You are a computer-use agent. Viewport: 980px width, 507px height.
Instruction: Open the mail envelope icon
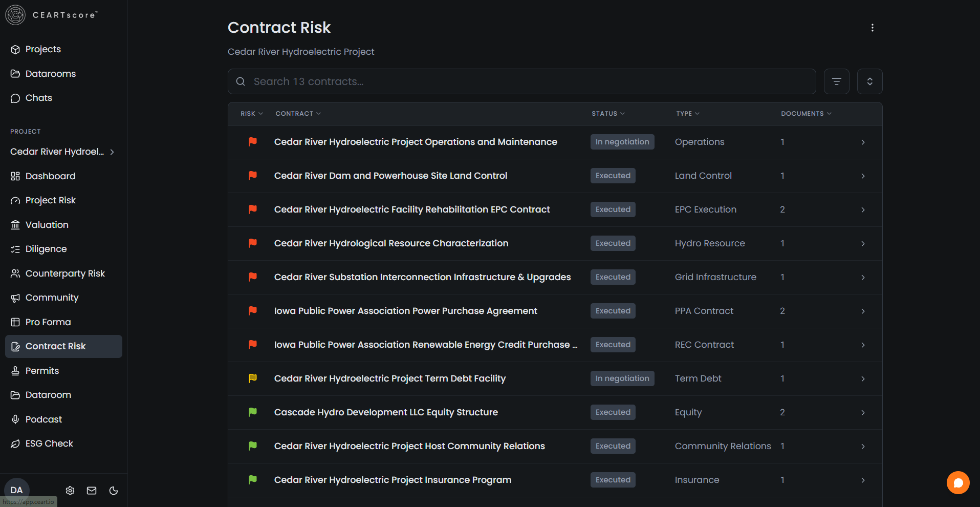92,491
